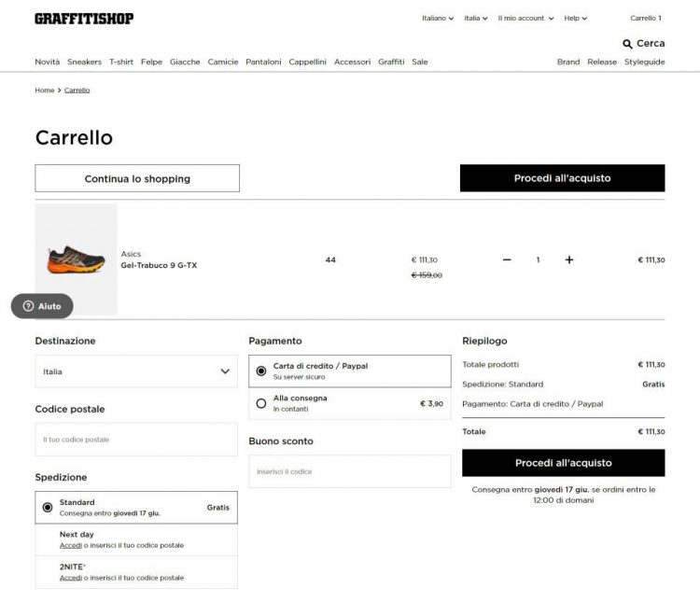Image resolution: width=700 pixels, height=602 pixels.
Task: Open the Gel-Trabuco shoe thumbnail
Action: (76, 259)
